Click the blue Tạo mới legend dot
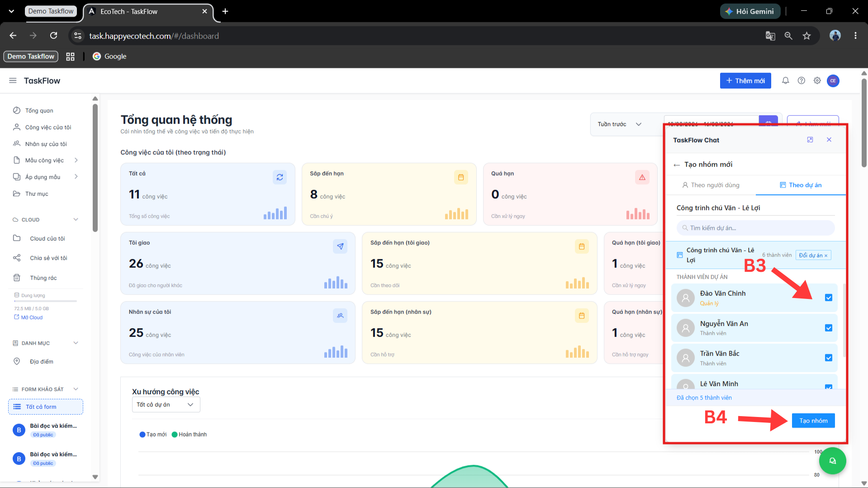The height and width of the screenshot is (488, 868). pos(142,435)
